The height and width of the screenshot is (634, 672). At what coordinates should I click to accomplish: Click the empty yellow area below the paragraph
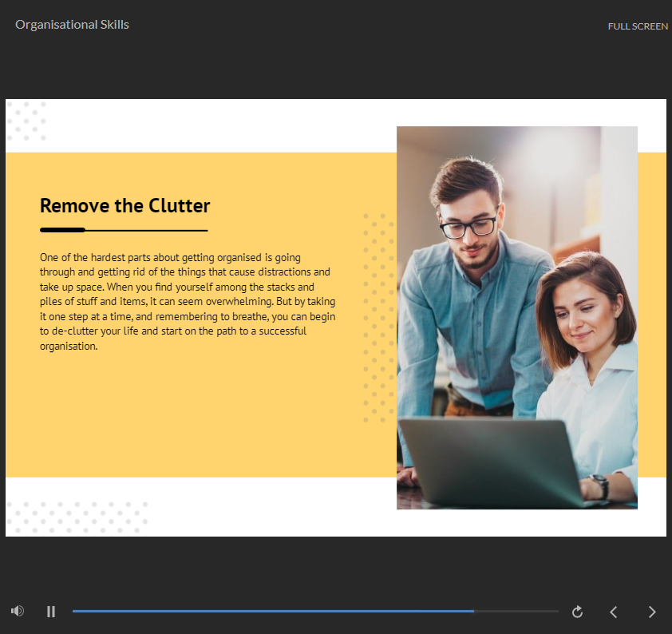pyautogui.click(x=192, y=415)
